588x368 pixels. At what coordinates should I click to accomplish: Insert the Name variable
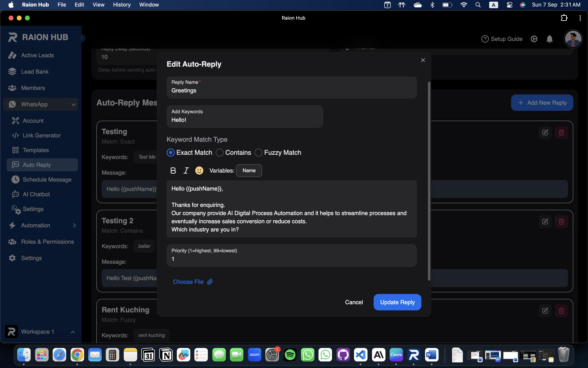click(x=249, y=171)
